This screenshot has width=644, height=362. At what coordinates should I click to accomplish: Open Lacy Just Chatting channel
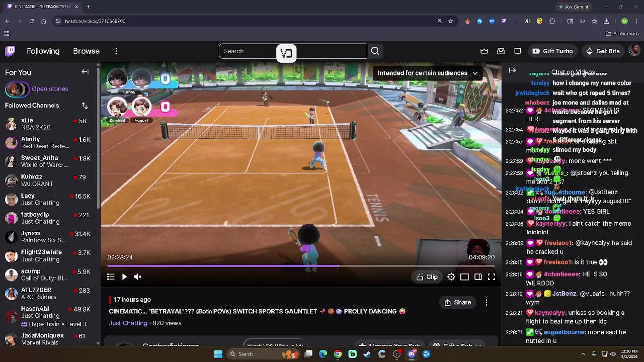(48, 199)
